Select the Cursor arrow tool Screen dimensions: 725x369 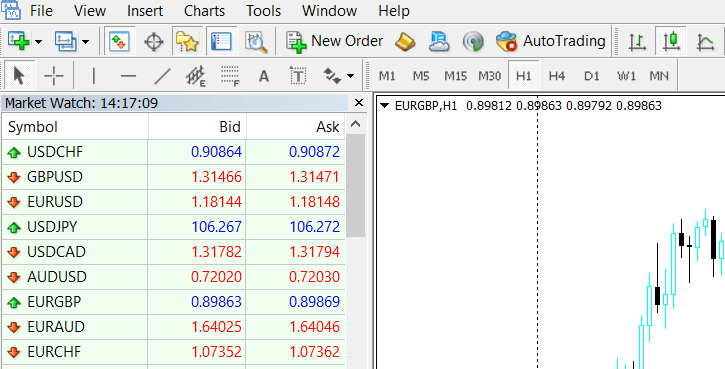(19, 75)
